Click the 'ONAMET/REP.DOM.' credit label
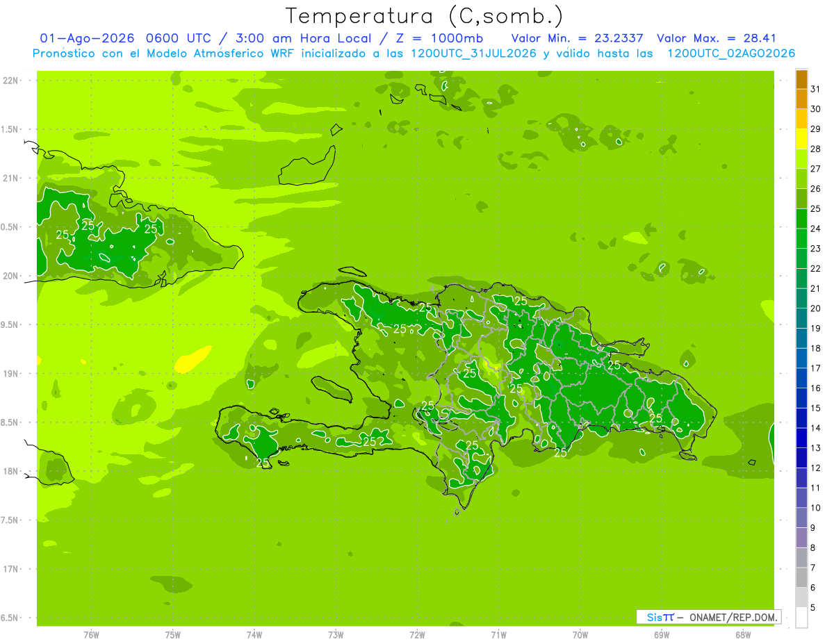 [x=734, y=617]
